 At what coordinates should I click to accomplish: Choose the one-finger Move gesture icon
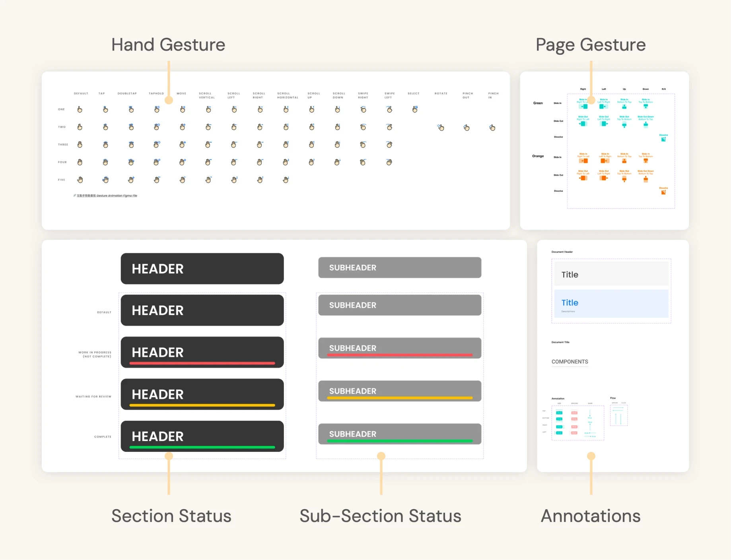183,109
